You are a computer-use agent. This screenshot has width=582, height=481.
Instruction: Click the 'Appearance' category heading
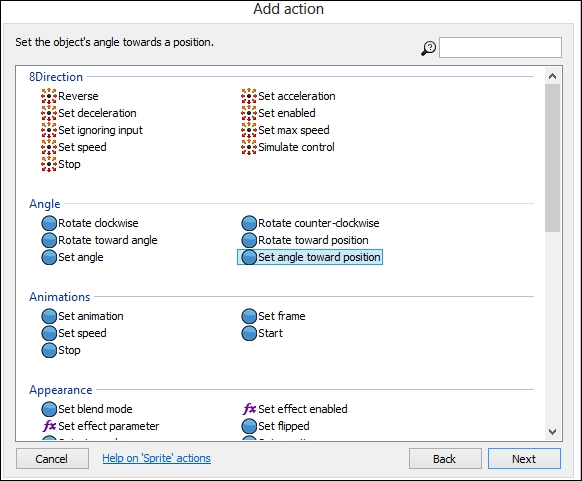(x=61, y=390)
